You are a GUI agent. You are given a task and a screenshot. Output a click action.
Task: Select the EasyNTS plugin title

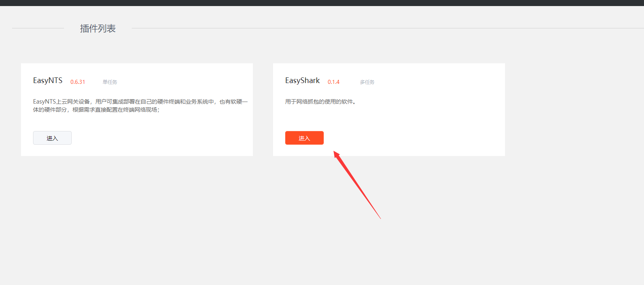click(48, 81)
